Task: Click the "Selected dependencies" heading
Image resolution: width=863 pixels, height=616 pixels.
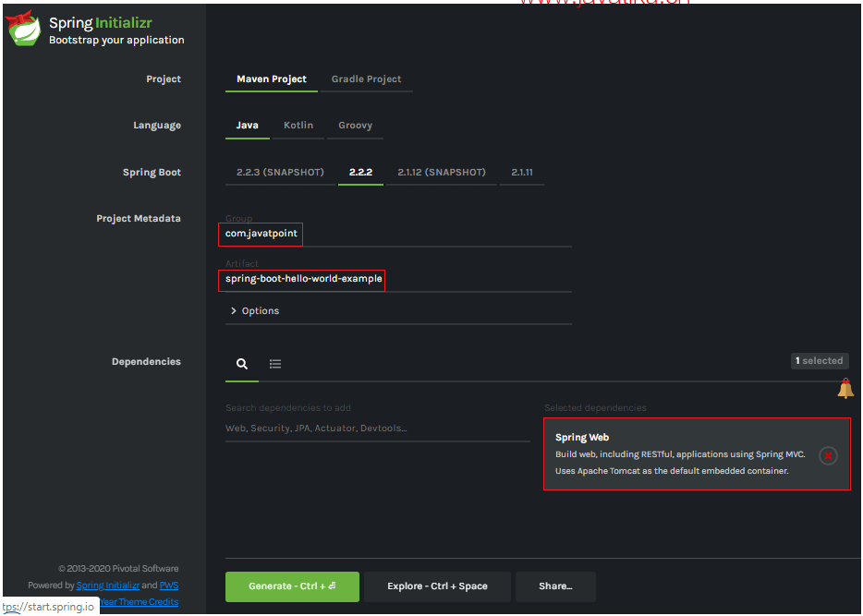Action: click(596, 407)
